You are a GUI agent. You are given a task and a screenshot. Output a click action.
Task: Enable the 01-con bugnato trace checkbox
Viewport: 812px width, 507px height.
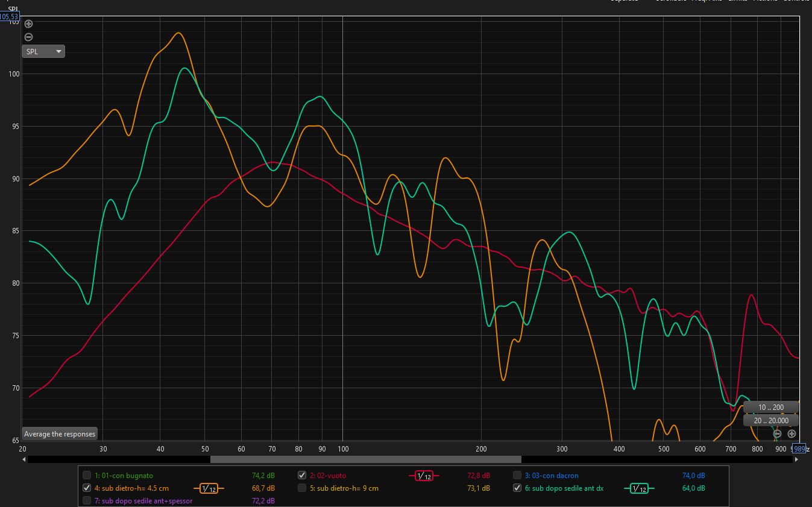click(x=87, y=476)
